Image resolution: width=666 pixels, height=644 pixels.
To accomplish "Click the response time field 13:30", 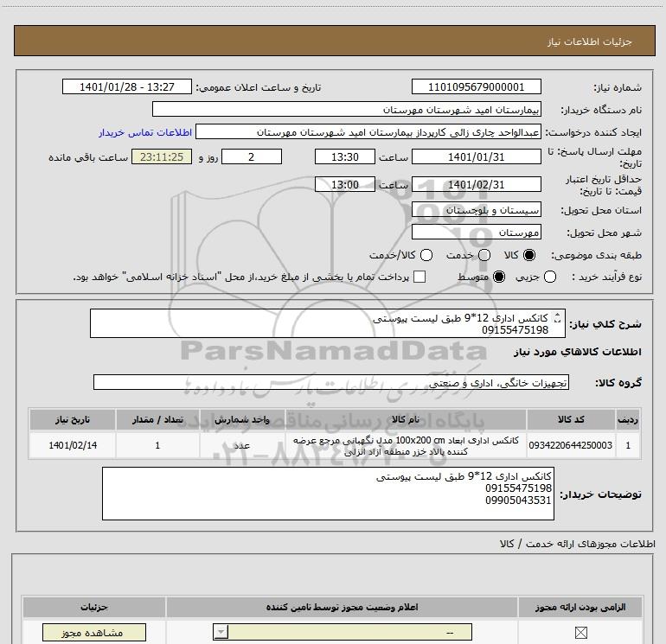I will click(345, 156).
